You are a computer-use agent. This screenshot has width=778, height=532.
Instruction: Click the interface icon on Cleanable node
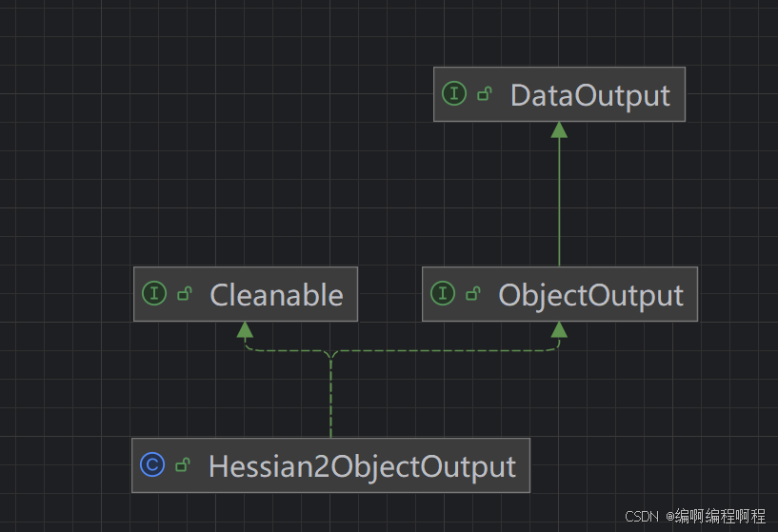pyautogui.click(x=154, y=293)
